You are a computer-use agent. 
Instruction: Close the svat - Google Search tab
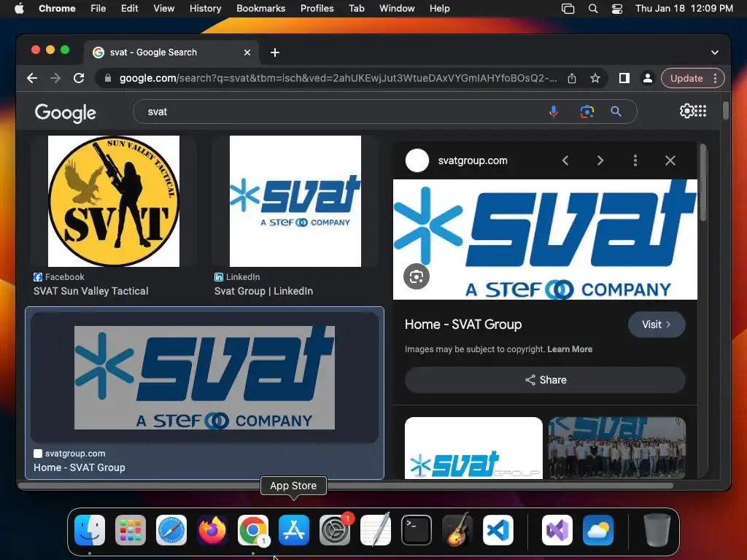(x=247, y=52)
